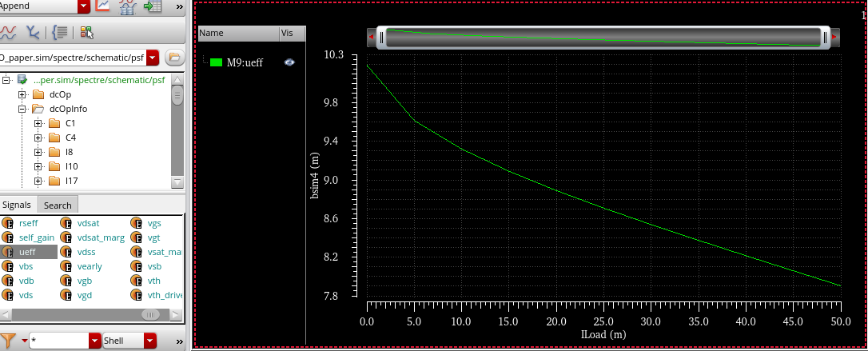Expand the toolbar overflow chevron
The image size is (868, 351).
coord(179,6)
